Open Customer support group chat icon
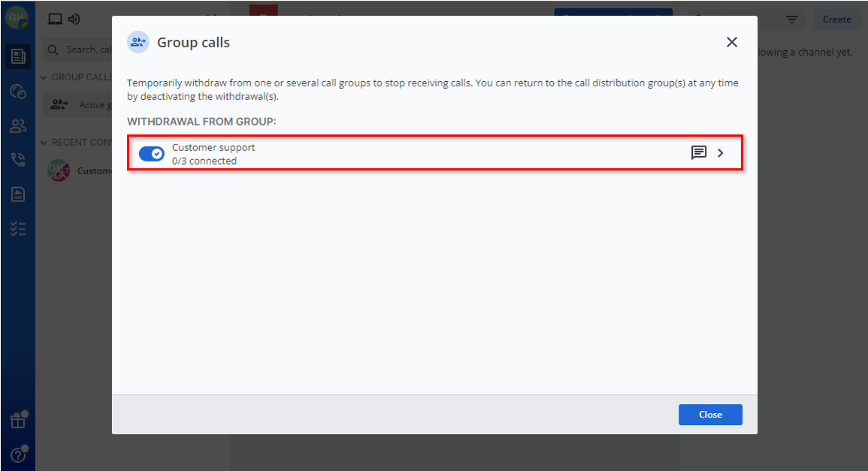868x471 pixels. point(698,153)
